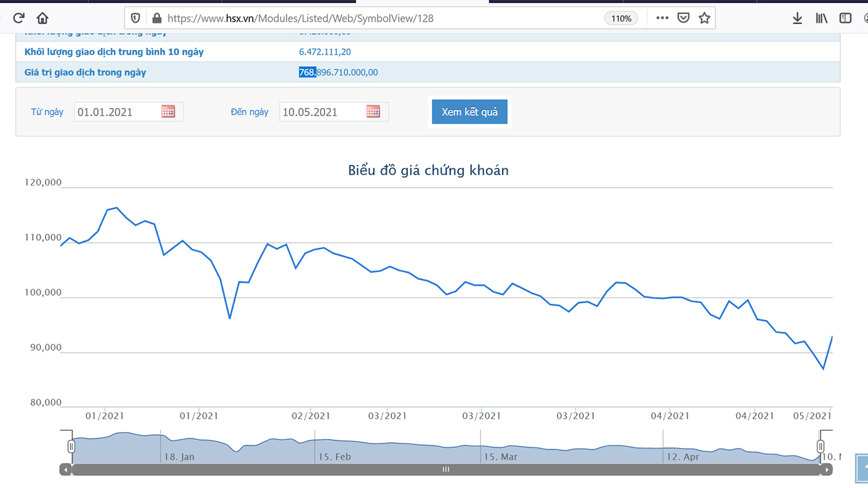Viewport: 868px width, 488px height.
Task: Click the chart scrollbar's right arrow
Action: click(826, 470)
